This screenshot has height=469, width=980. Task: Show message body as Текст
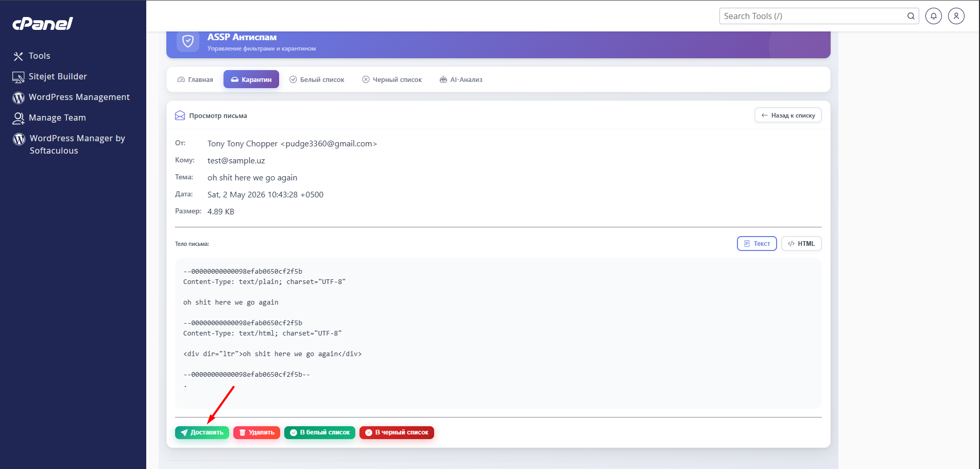(757, 244)
